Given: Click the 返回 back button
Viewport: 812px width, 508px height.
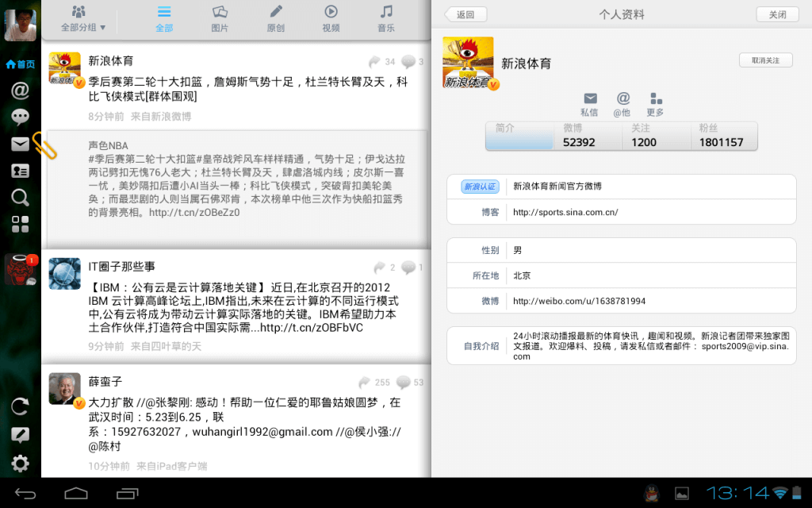Looking at the screenshot, I should tap(465, 14).
